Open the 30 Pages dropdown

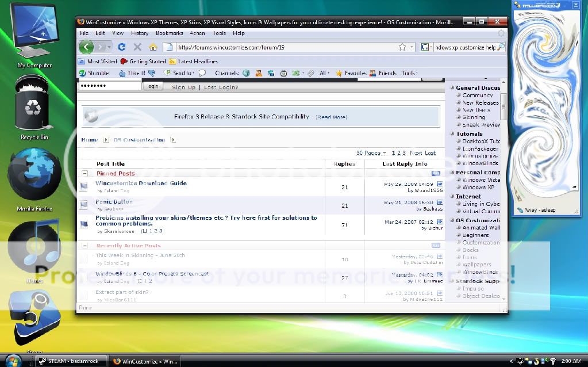[371, 153]
